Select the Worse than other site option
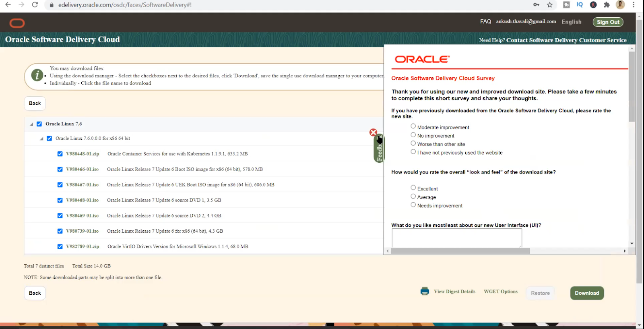The width and height of the screenshot is (644, 329). pyautogui.click(x=413, y=143)
